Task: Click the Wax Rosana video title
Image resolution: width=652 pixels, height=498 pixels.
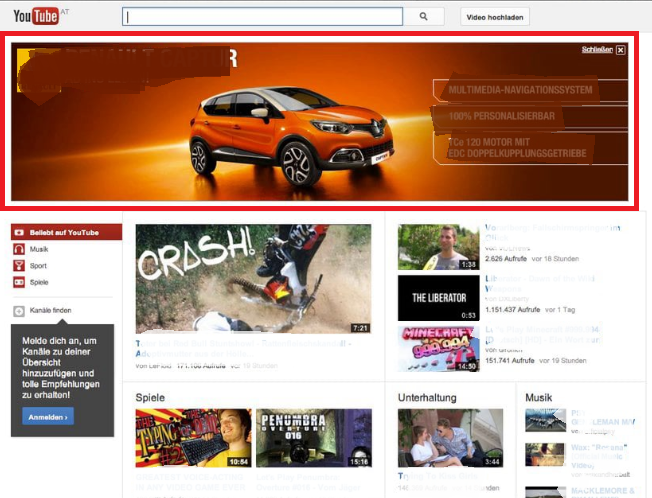Action: click(599, 456)
